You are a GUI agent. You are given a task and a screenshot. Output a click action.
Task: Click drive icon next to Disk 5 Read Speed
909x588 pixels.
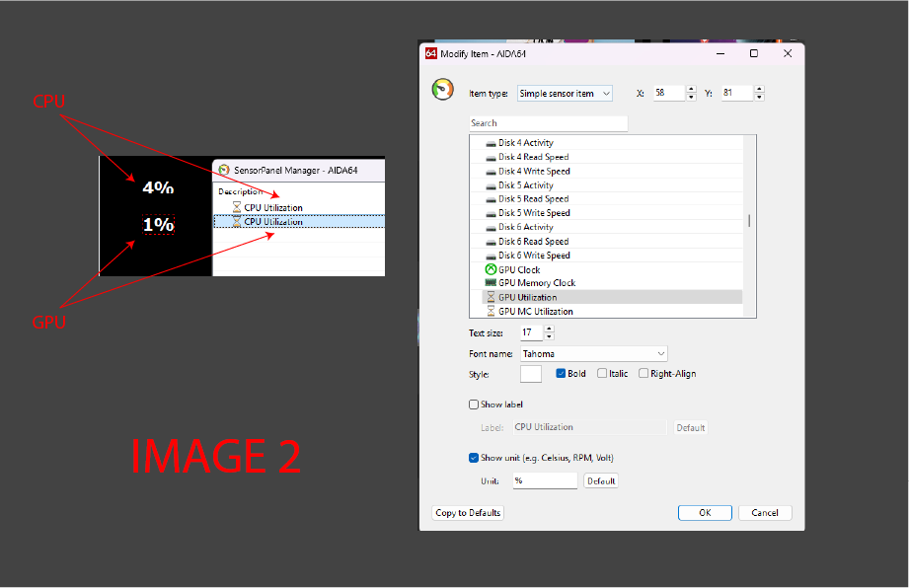(x=492, y=198)
